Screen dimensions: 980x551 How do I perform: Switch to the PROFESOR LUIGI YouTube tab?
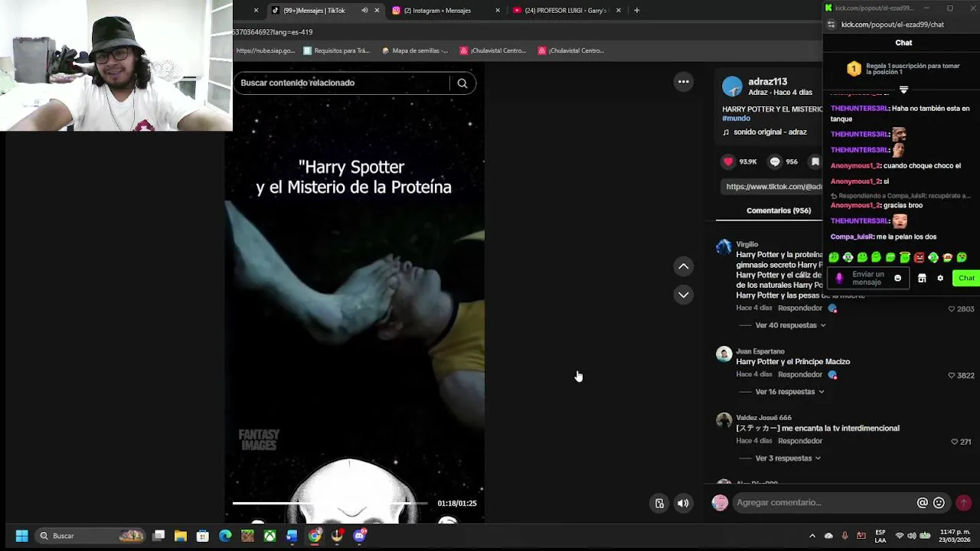(566, 11)
